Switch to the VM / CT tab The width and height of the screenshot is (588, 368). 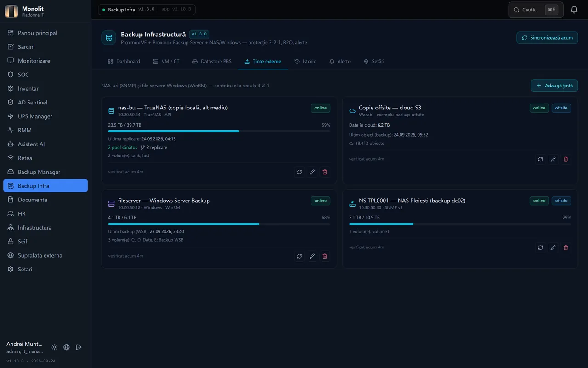click(x=166, y=62)
